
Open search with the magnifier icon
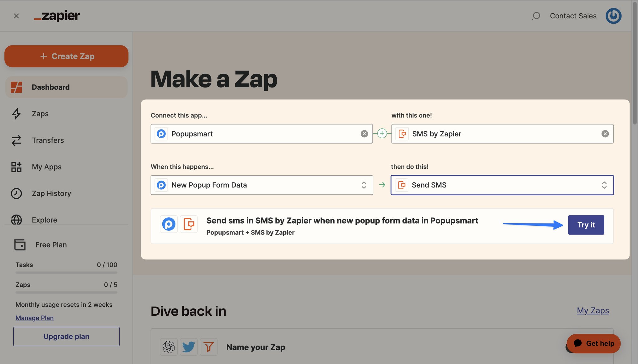click(536, 16)
